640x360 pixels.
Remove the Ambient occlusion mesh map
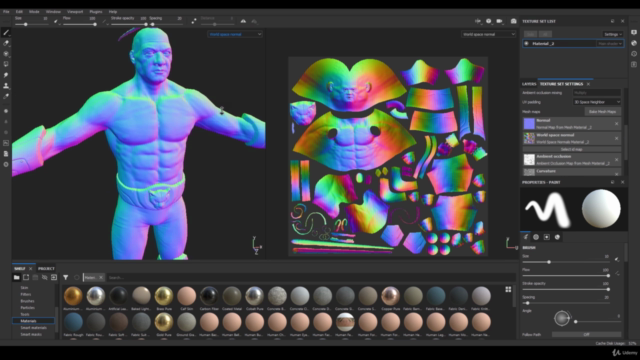click(x=616, y=160)
